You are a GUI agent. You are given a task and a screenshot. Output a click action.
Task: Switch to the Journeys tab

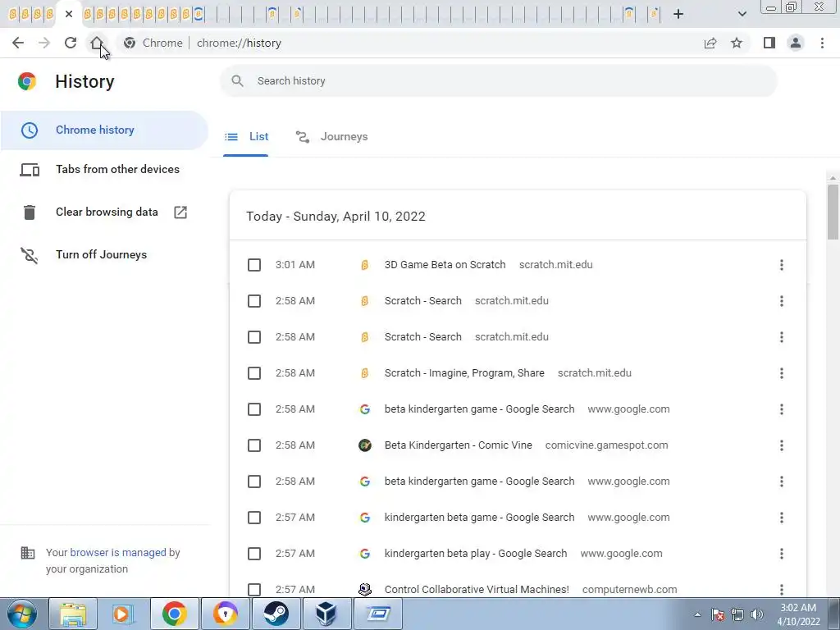click(331, 137)
